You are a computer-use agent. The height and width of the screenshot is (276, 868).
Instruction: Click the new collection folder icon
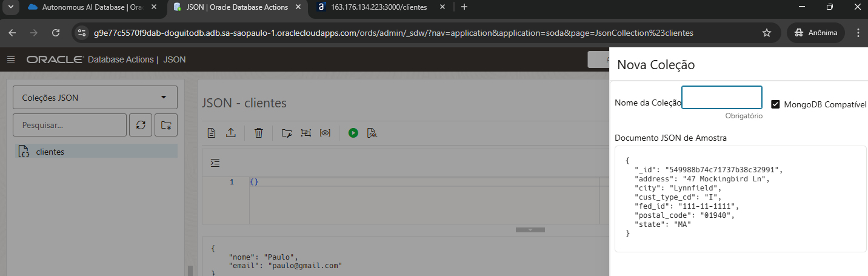[x=166, y=125]
